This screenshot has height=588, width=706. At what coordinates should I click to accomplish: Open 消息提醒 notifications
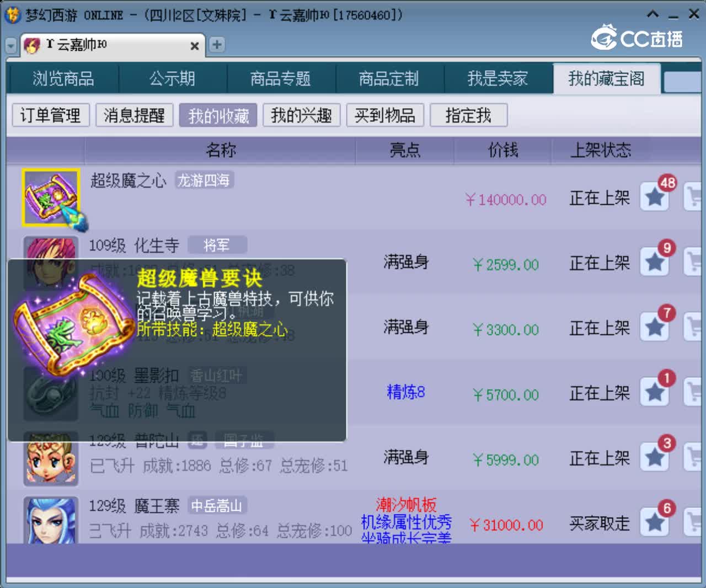click(x=135, y=115)
